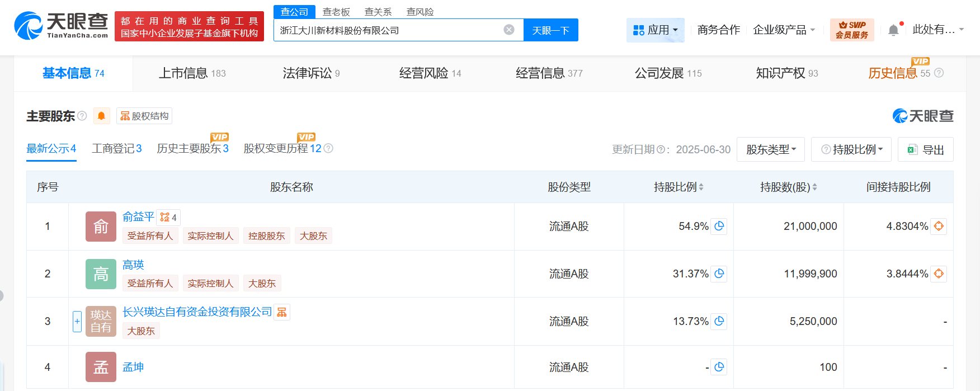Clear the search box text

click(509, 30)
